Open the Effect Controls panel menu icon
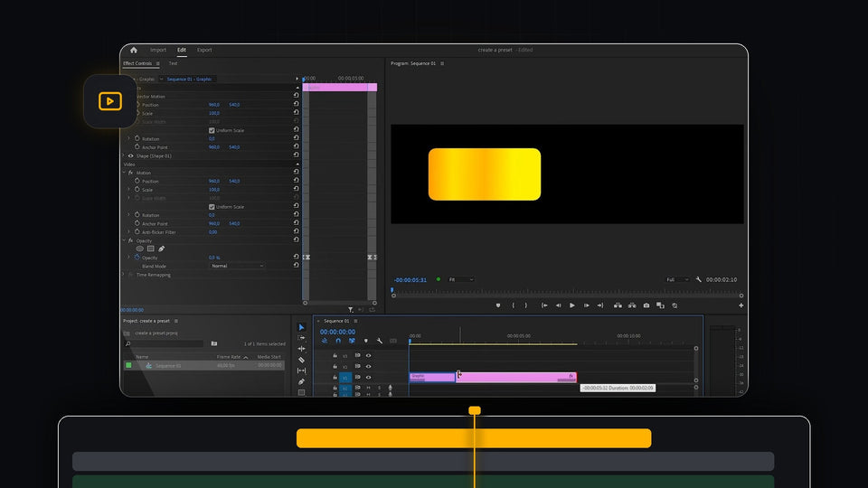 click(x=157, y=63)
